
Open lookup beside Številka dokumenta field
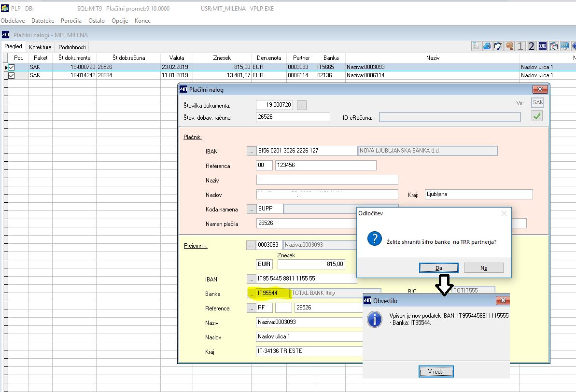click(x=301, y=105)
